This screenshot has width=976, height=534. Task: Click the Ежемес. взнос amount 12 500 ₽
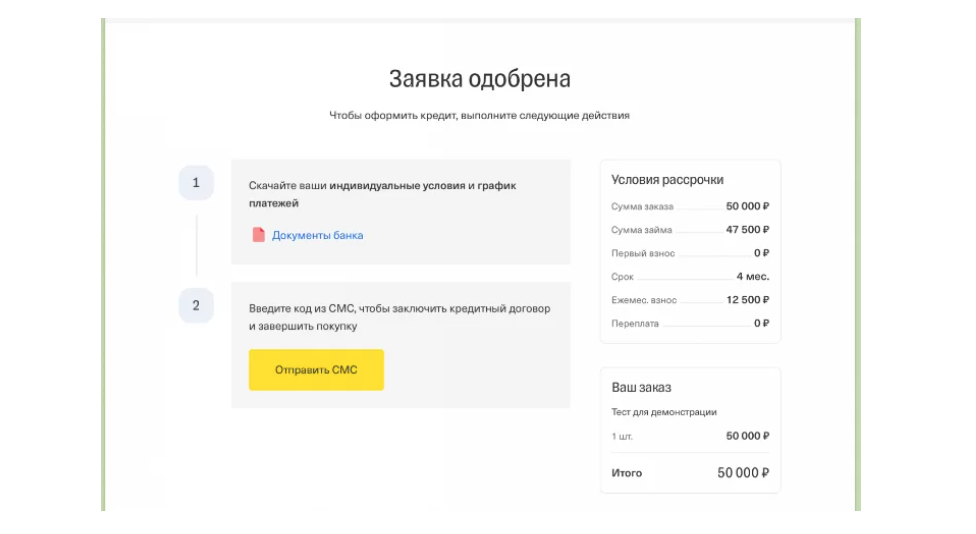click(x=748, y=300)
